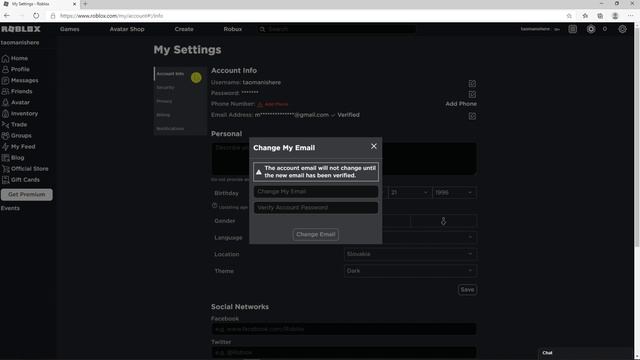
Task: Click the Roblox logo
Action: pos(21,29)
